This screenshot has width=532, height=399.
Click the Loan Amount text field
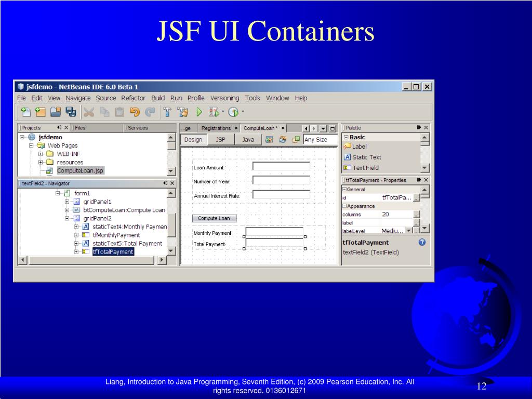point(281,166)
